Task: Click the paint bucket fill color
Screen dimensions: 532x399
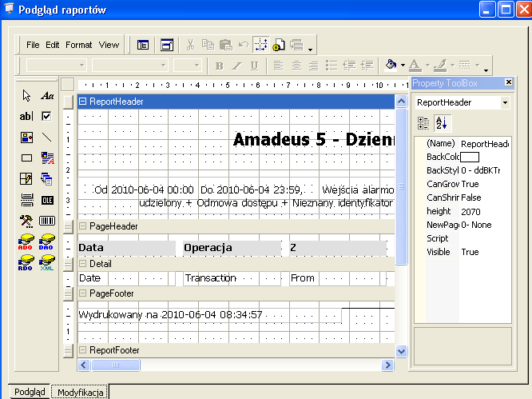Action: click(391, 65)
